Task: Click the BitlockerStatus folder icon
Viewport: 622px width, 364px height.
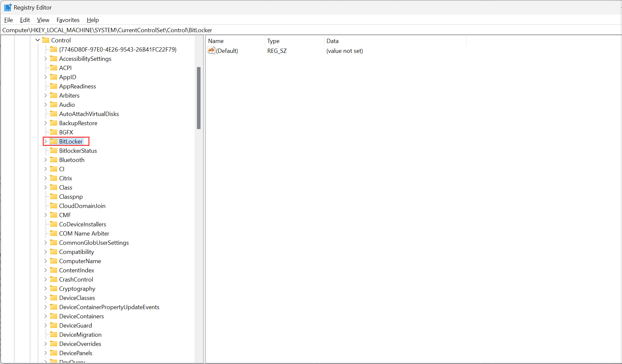Action: click(54, 150)
